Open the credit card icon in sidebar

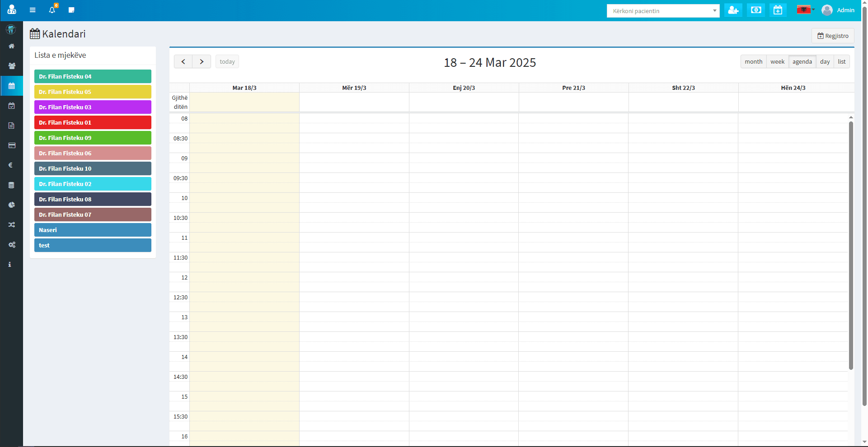tap(12, 145)
